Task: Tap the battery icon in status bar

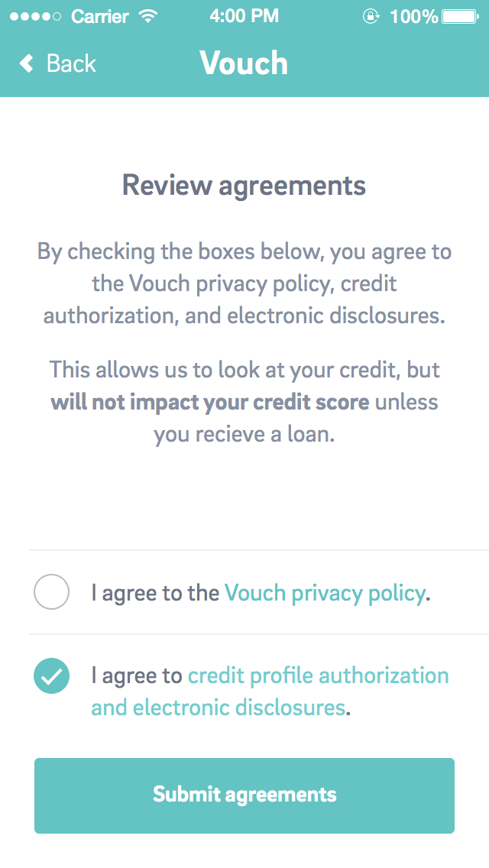Action: tap(460, 16)
